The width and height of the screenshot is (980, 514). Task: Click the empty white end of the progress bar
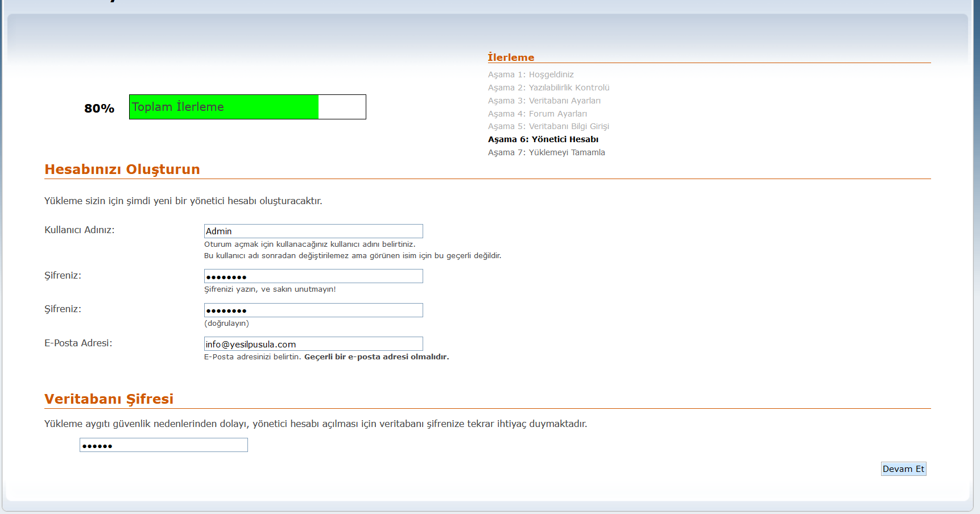pyautogui.click(x=341, y=107)
